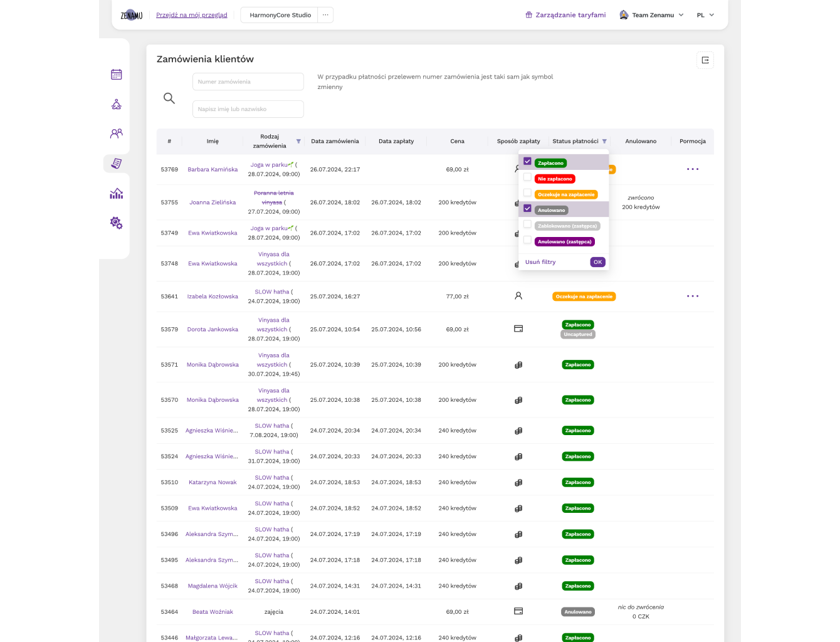Open client Barbara Kamińska

pos(213,169)
